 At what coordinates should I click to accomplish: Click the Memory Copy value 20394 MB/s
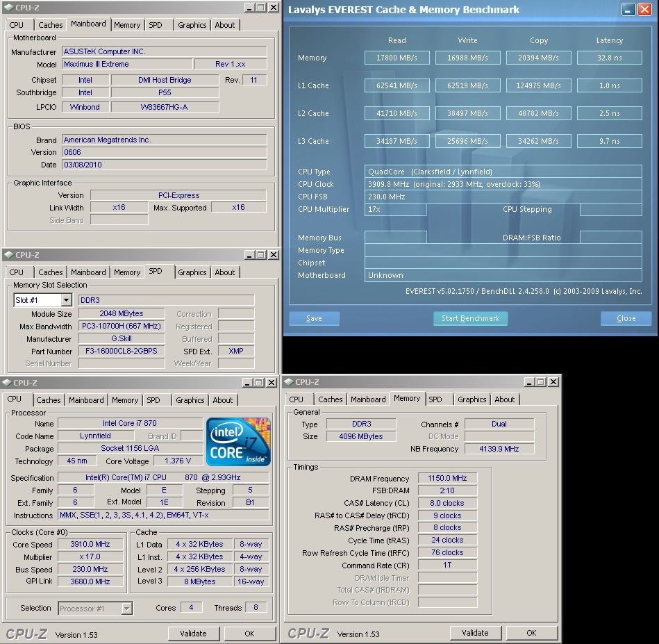(x=538, y=58)
